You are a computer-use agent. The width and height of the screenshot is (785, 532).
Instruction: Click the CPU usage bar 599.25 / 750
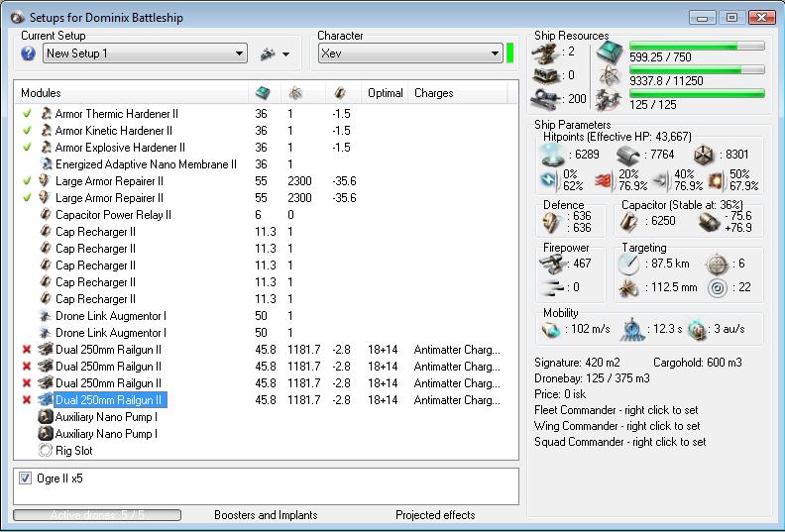point(697,46)
